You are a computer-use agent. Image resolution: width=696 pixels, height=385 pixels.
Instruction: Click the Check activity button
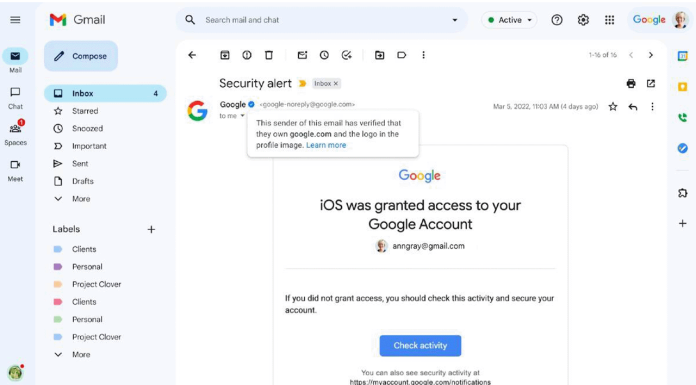click(x=420, y=345)
